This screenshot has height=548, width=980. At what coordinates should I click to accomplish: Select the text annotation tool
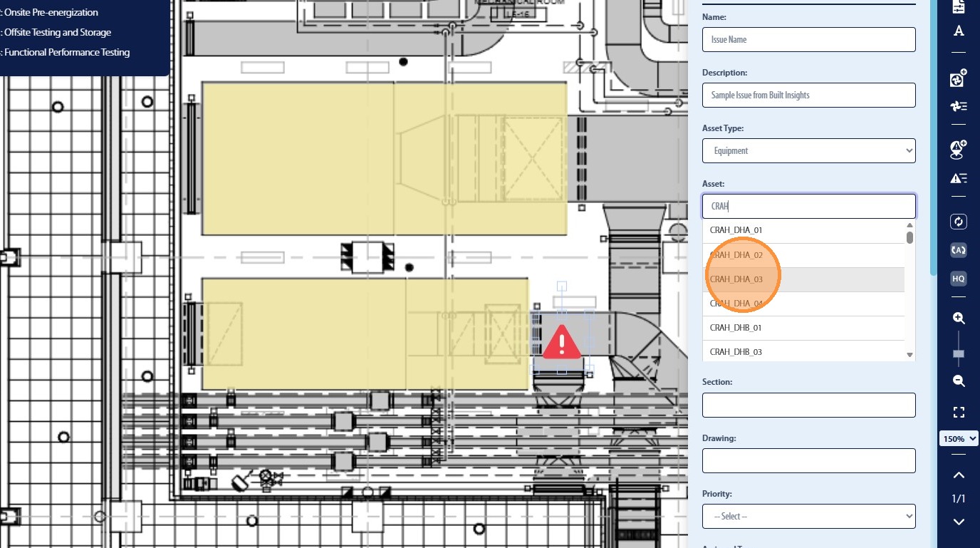959,31
